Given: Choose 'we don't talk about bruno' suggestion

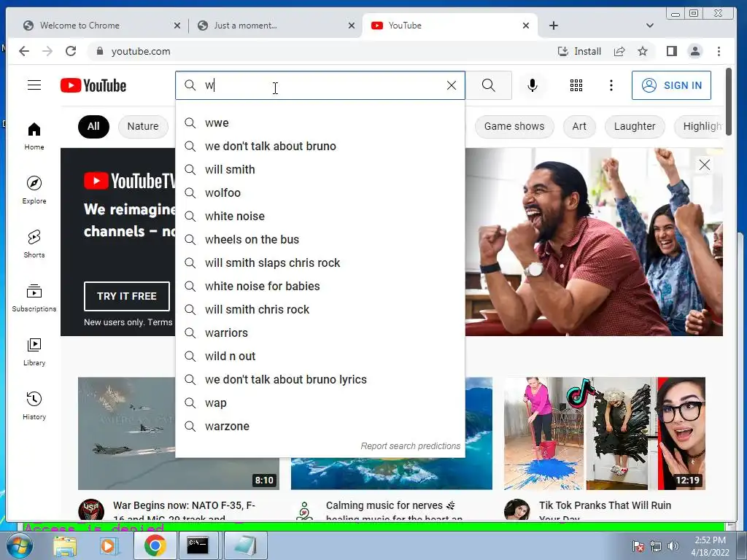Looking at the screenshot, I should 320,146.
